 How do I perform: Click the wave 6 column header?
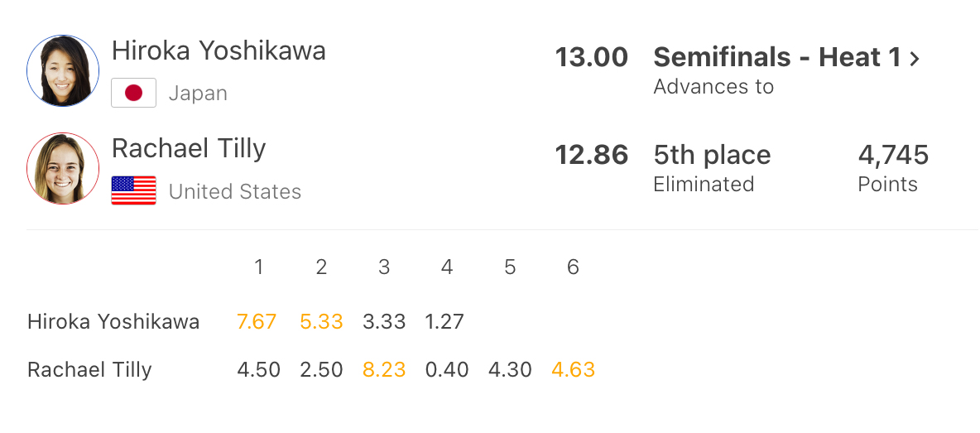coord(573,267)
